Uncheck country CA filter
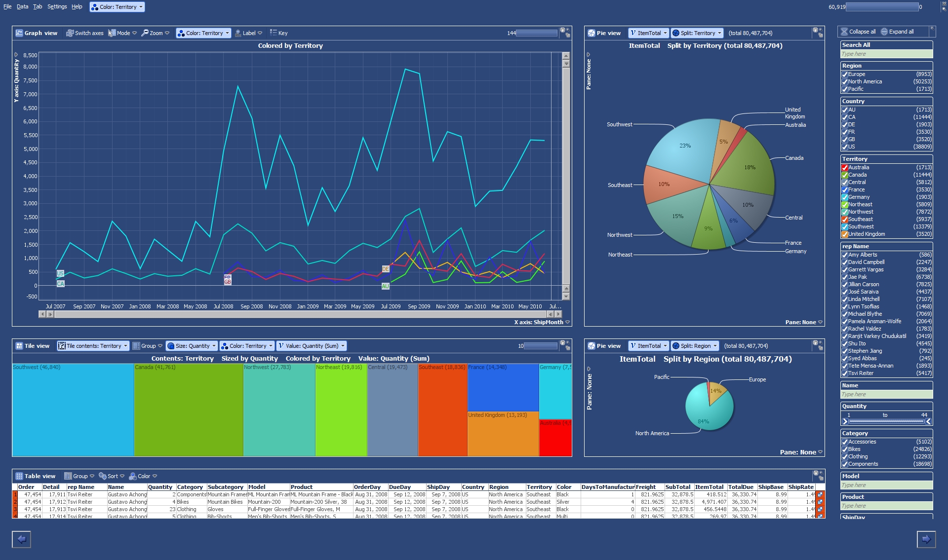948x560 pixels. click(845, 117)
